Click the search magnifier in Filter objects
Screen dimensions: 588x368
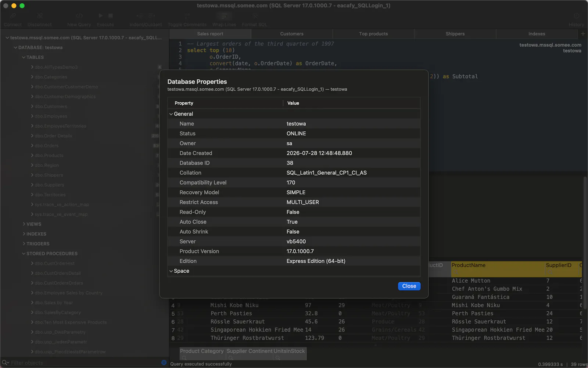[x=5, y=362]
